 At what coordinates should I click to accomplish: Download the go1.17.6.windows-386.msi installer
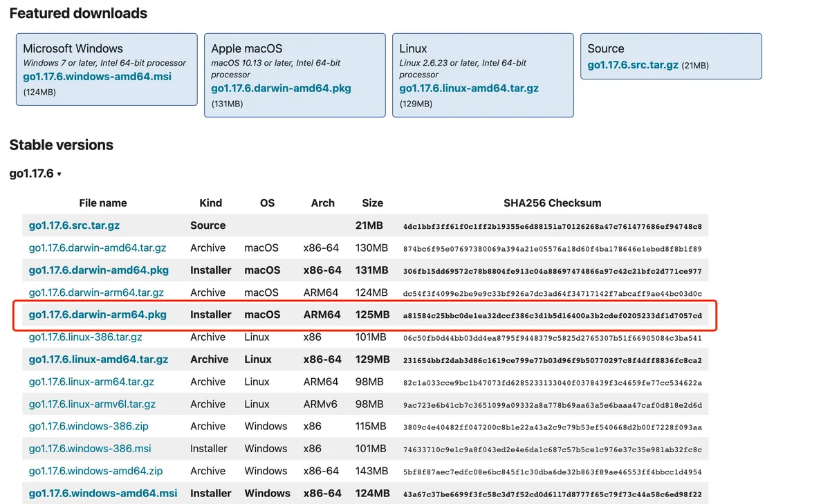tap(90, 448)
